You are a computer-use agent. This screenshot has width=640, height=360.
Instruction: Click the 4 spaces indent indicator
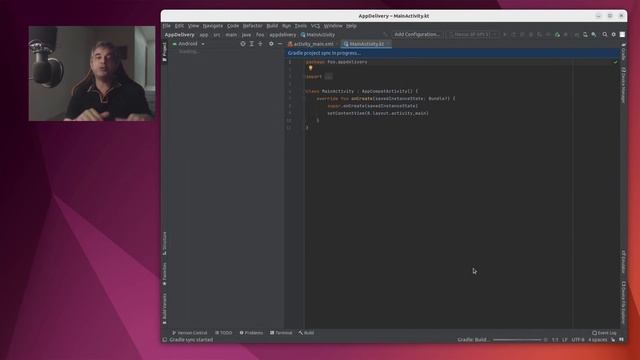click(x=598, y=340)
